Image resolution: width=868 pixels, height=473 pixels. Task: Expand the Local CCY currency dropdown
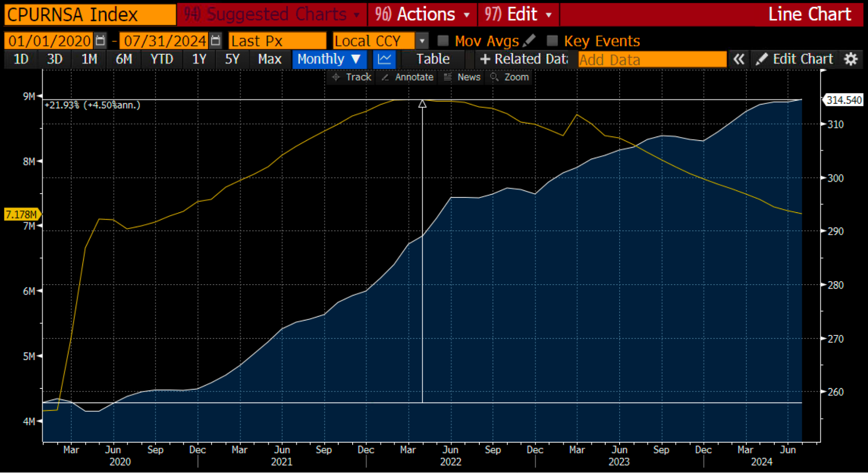422,41
